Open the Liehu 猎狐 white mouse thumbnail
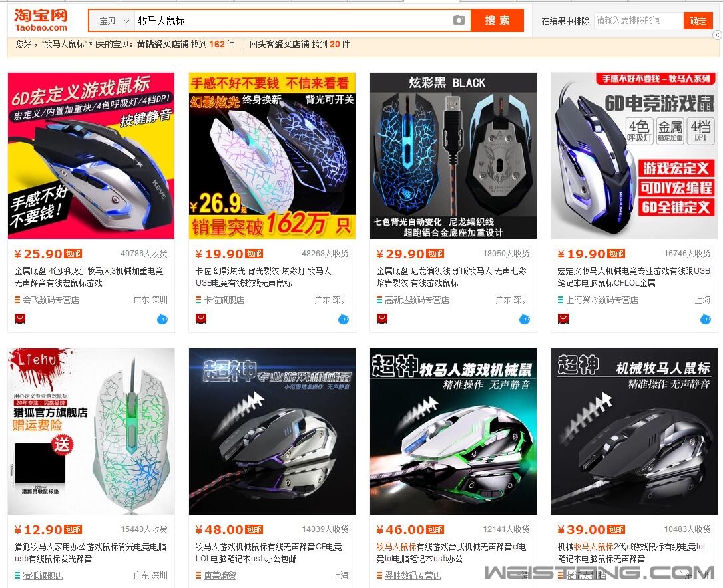This screenshot has height=588, width=723. pos(91,432)
